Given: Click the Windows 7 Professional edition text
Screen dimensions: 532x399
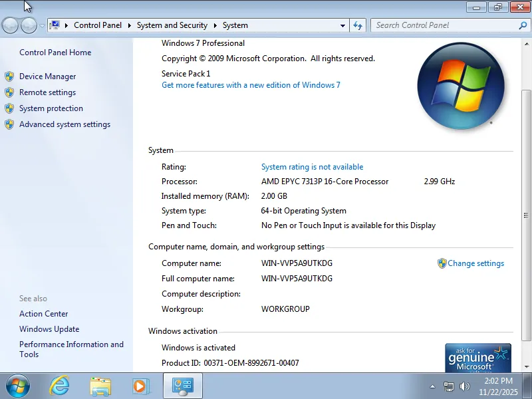Looking at the screenshot, I should 203,43.
